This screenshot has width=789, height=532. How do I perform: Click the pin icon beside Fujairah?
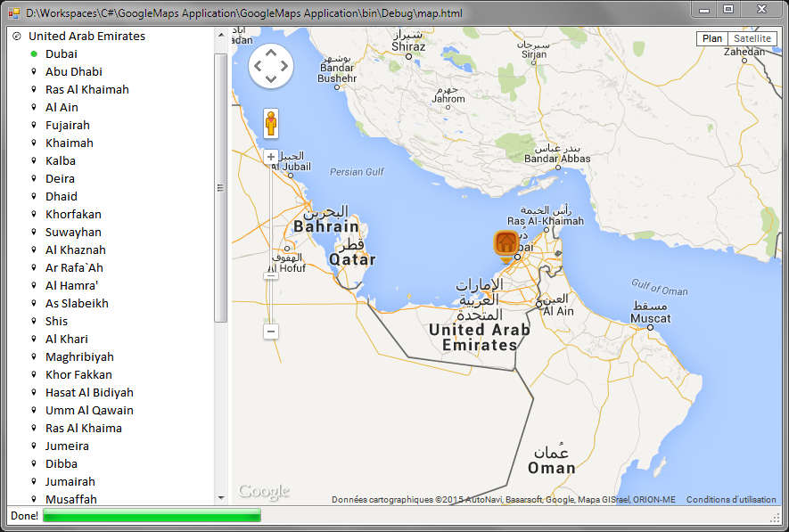pos(34,126)
